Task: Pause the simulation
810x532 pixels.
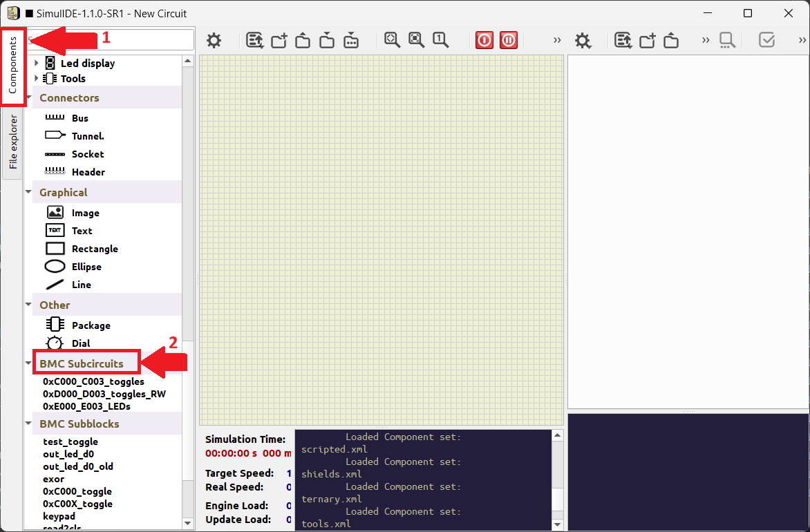Action: (509, 40)
